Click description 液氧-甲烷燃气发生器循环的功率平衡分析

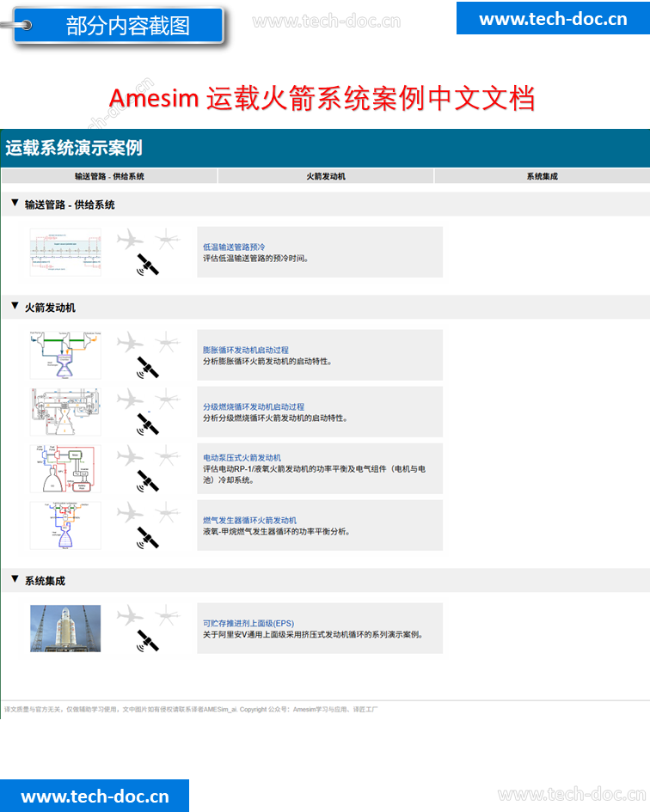[277, 531]
